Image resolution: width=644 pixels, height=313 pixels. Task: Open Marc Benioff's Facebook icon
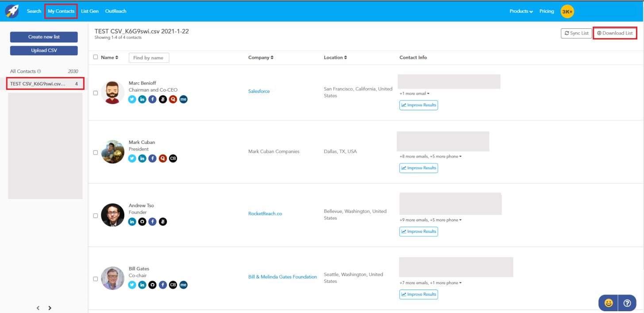(152, 99)
